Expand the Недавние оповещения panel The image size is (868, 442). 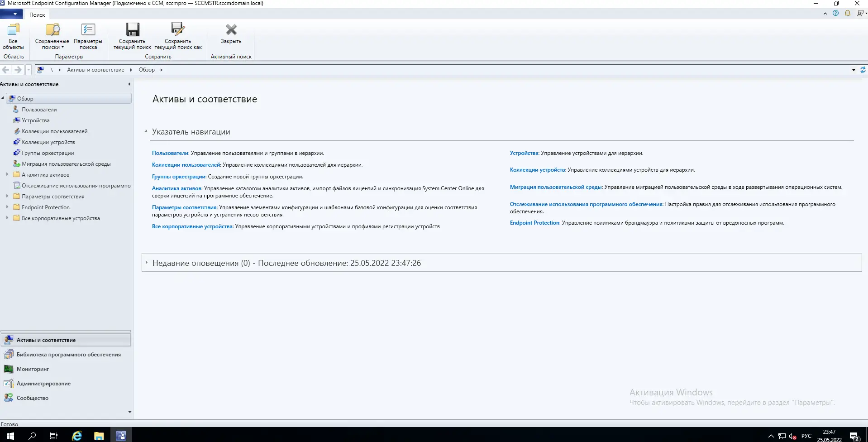(x=147, y=263)
